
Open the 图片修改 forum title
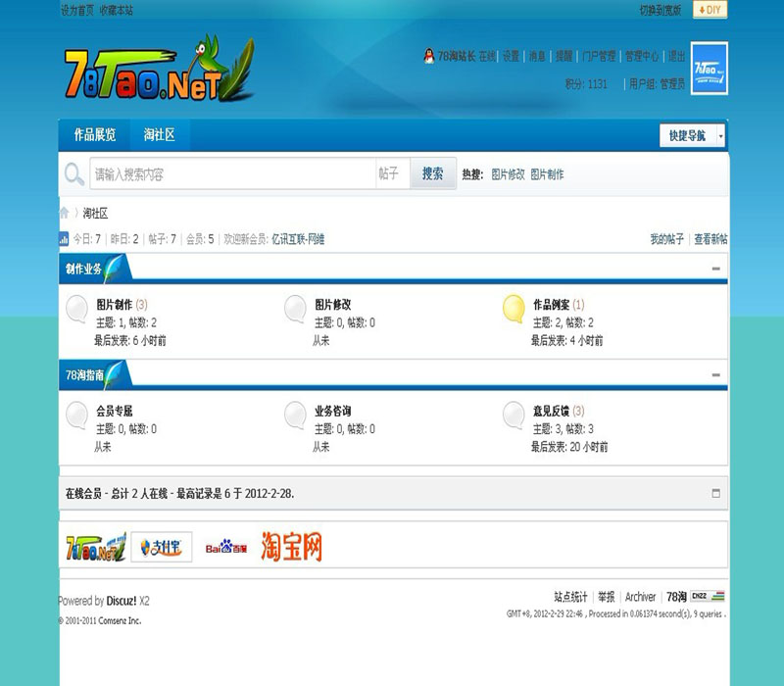pyautogui.click(x=333, y=305)
